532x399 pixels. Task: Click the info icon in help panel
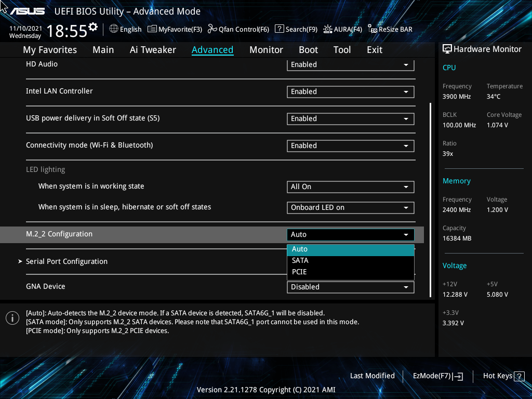[12, 318]
